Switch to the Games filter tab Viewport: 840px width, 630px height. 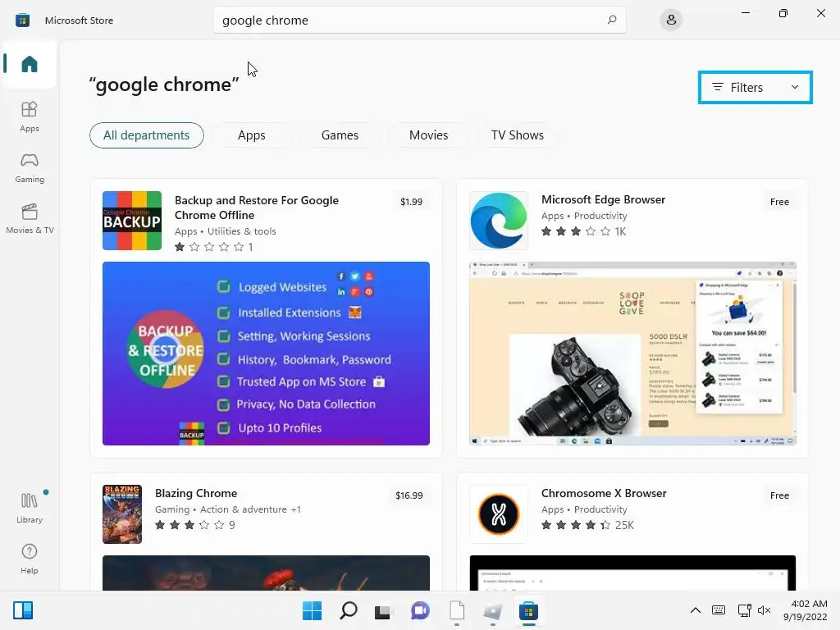[340, 135]
